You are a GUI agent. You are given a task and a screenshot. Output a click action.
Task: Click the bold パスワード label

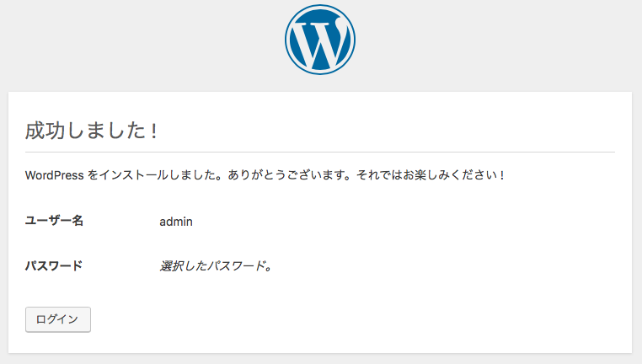[54, 265]
